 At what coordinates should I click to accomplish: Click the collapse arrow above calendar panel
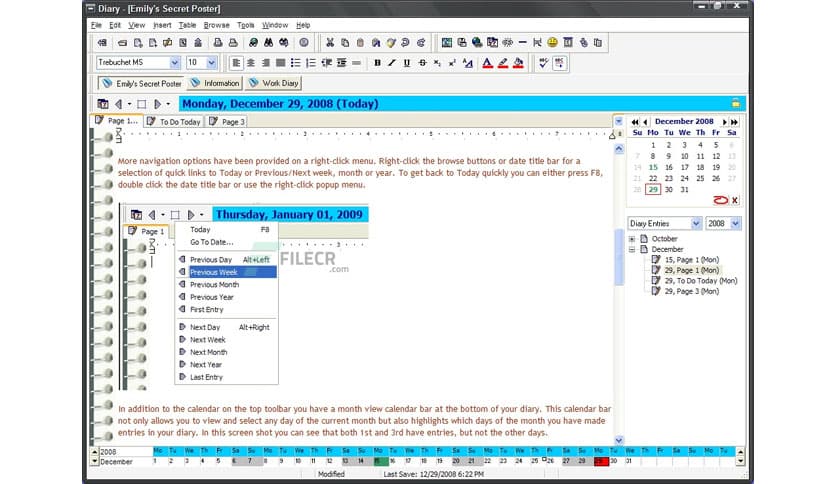[x=618, y=122]
